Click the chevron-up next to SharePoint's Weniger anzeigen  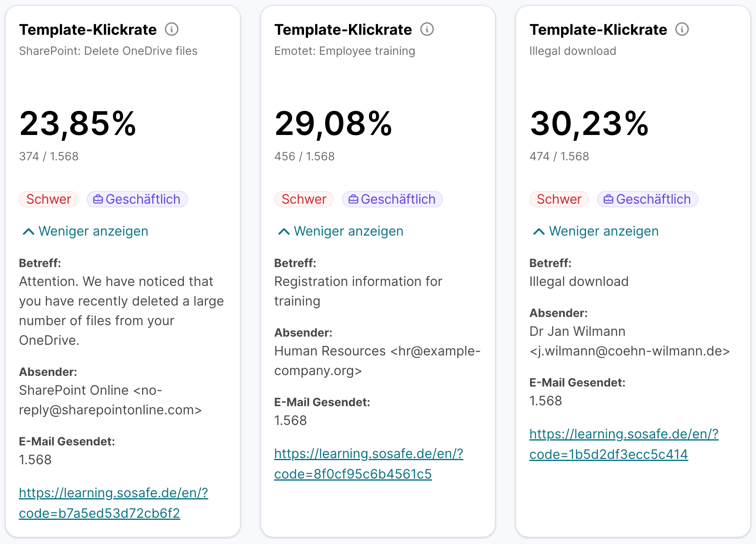(28, 231)
